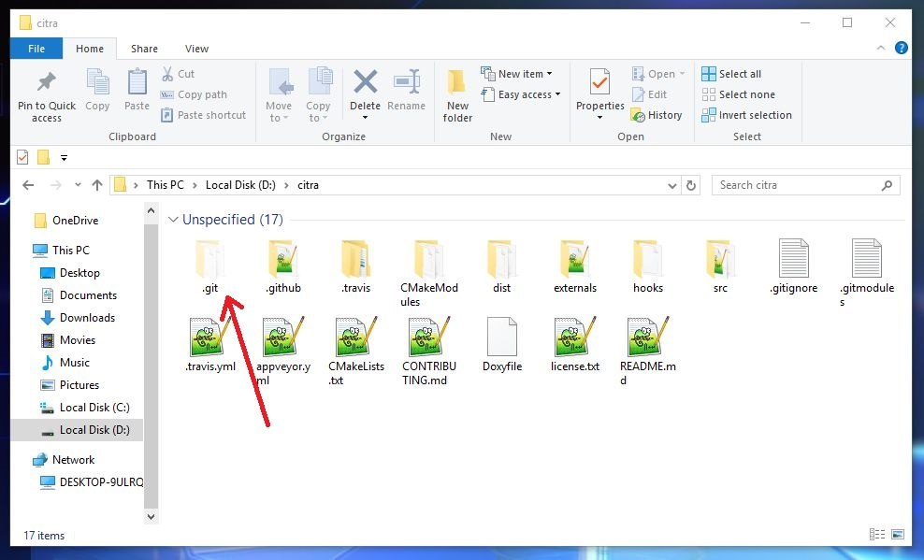924x560 pixels.
Task: Select the src folder
Action: point(720,266)
